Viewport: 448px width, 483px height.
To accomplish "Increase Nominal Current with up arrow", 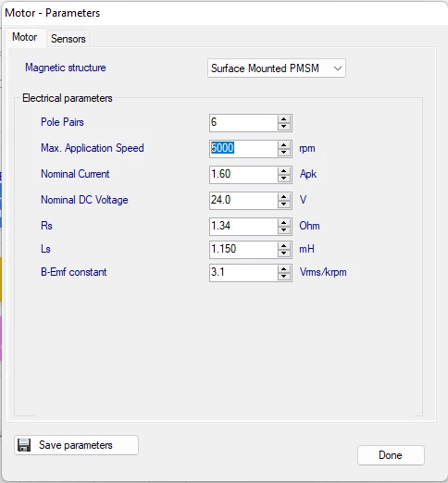I will click(284, 171).
